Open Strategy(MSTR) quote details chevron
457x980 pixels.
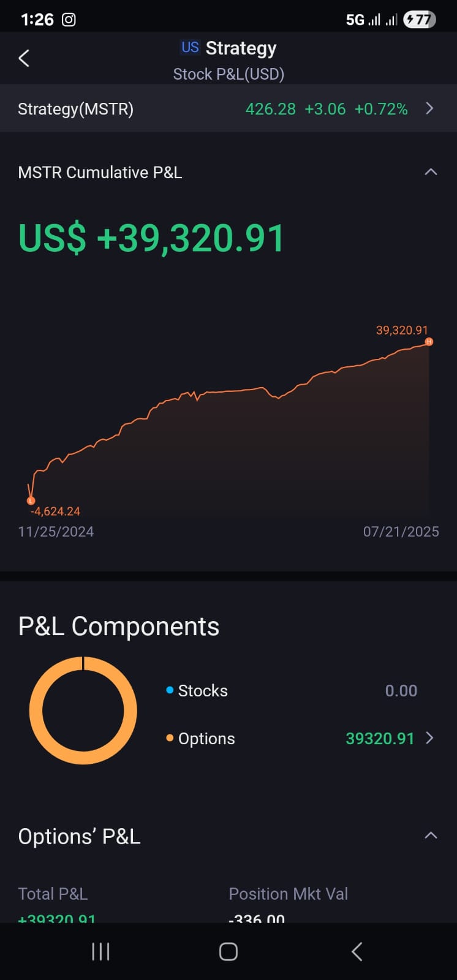point(429,108)
